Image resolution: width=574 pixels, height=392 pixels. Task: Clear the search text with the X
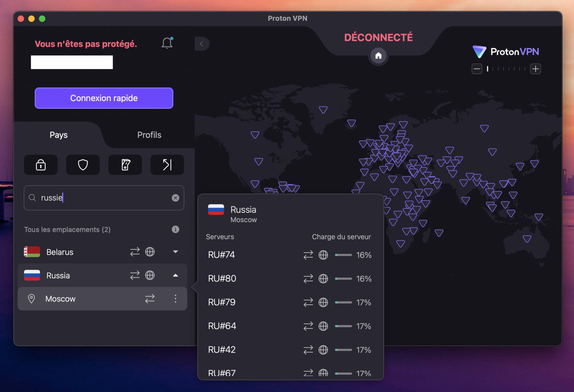click(x=175, y=198)
